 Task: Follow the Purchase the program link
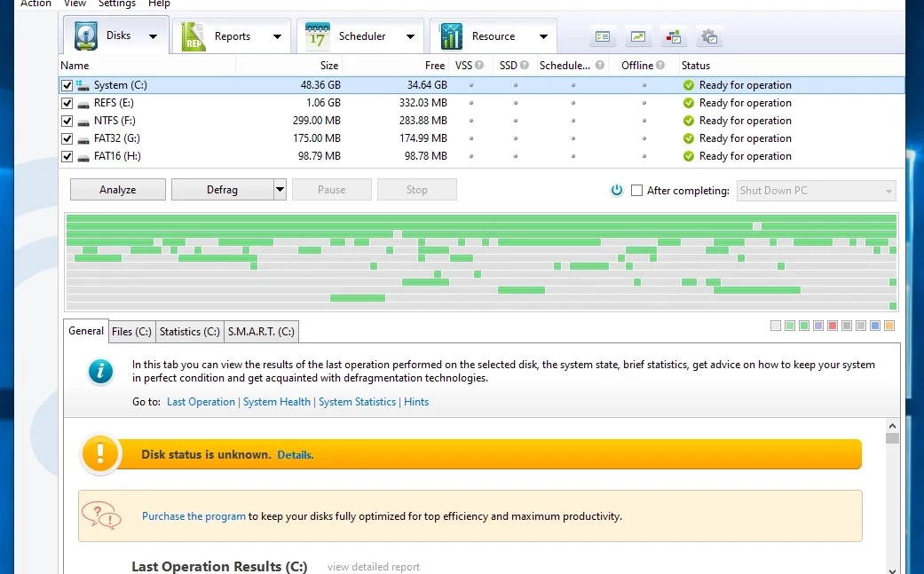pyautogui.click(x=193, y=515)
